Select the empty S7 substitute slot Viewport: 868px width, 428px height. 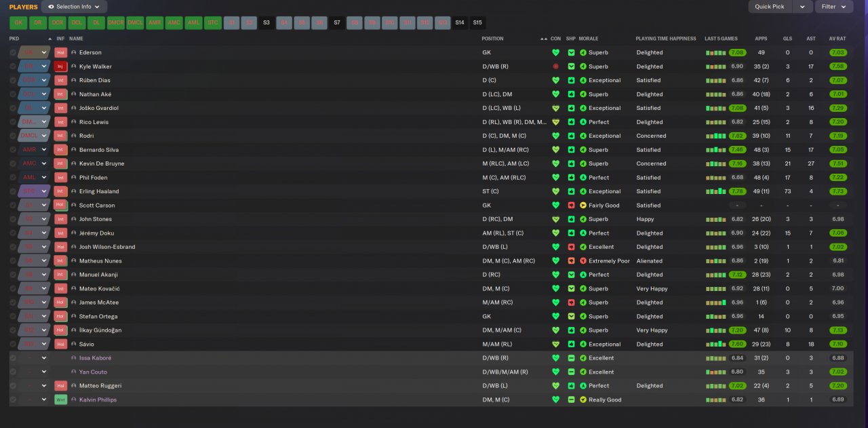337,22
